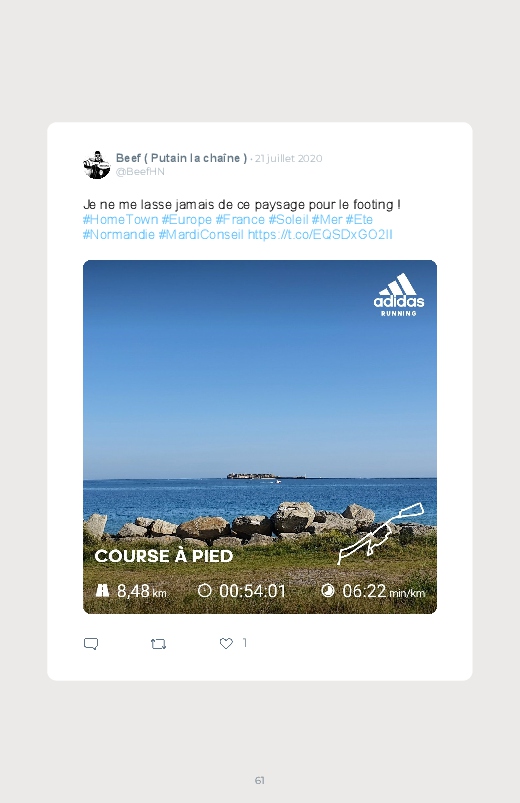Follow the t.co/EQSDxGO2II link
This screenshot has width=520, height=803.
pos(320,235)
